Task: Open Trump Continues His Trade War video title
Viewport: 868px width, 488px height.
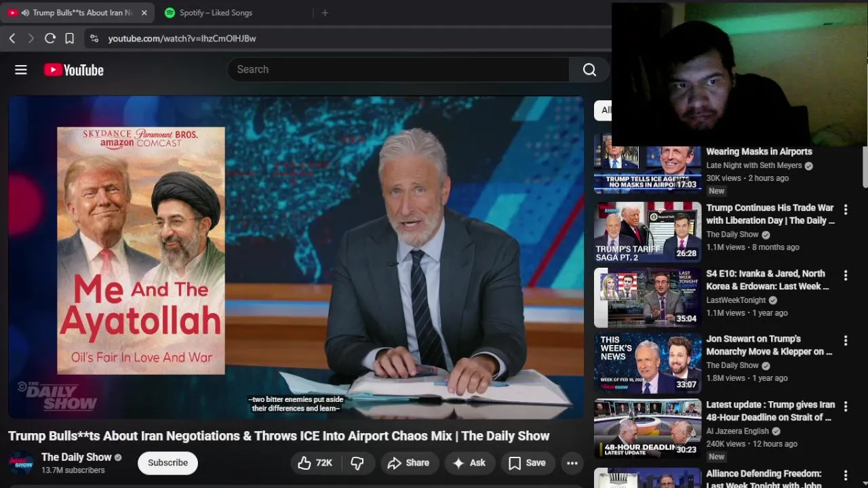Action: [770, 214]
